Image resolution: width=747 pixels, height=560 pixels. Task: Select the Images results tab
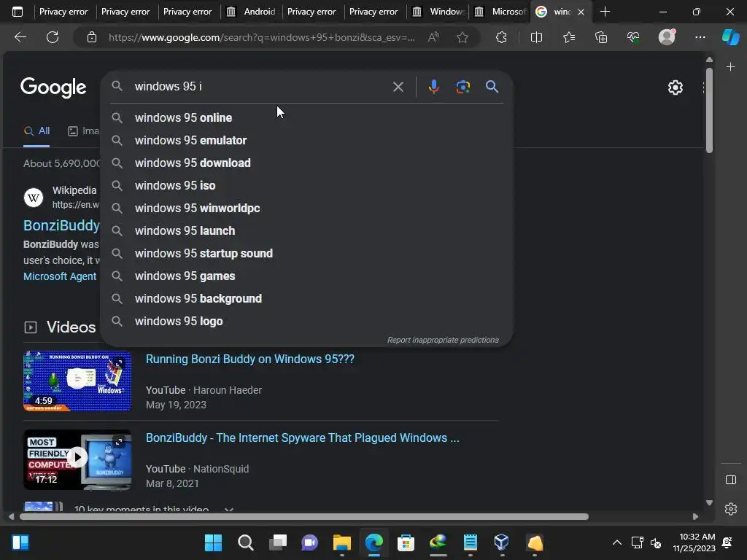coord(84,131)
